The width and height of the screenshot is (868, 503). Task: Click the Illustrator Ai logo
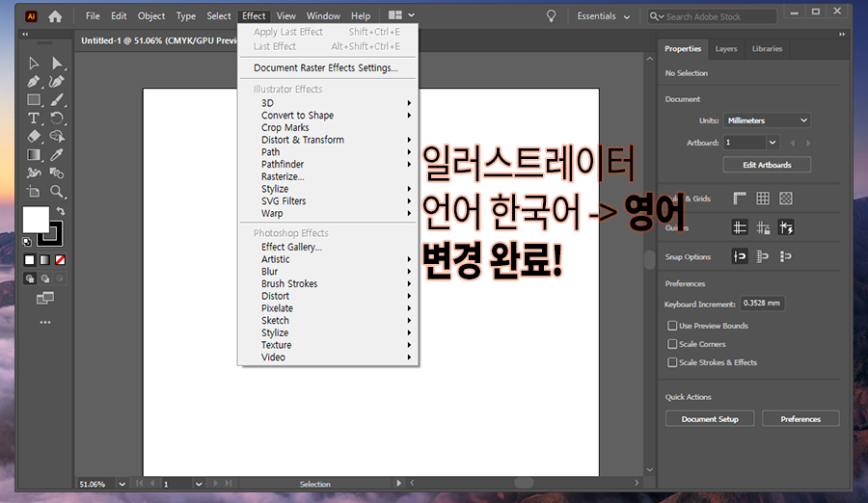(x=31, y=16)
